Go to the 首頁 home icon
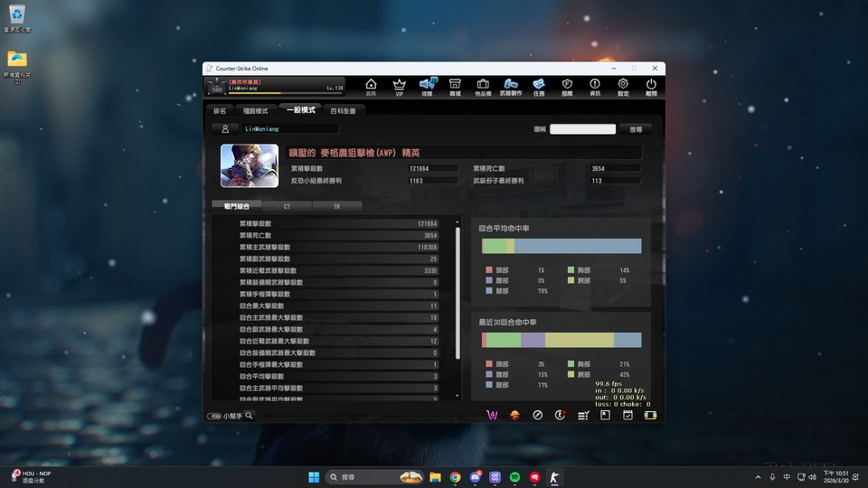 [371, 87]
